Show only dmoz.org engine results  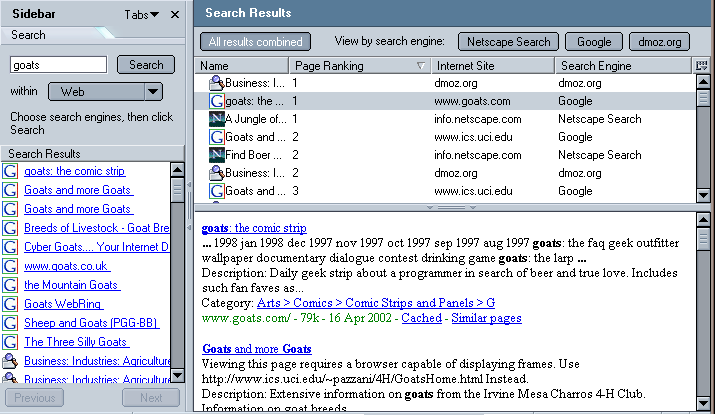[659, 42]
